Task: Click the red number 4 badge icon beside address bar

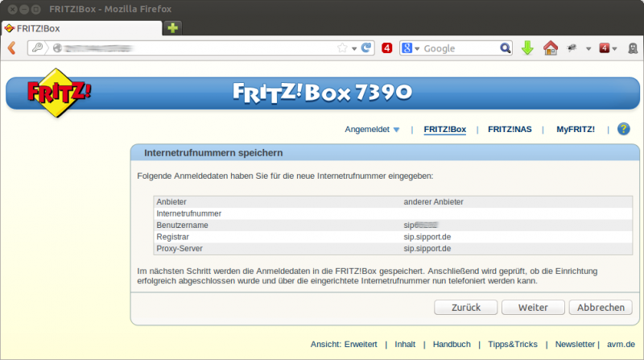Action: tap(386, 48)
